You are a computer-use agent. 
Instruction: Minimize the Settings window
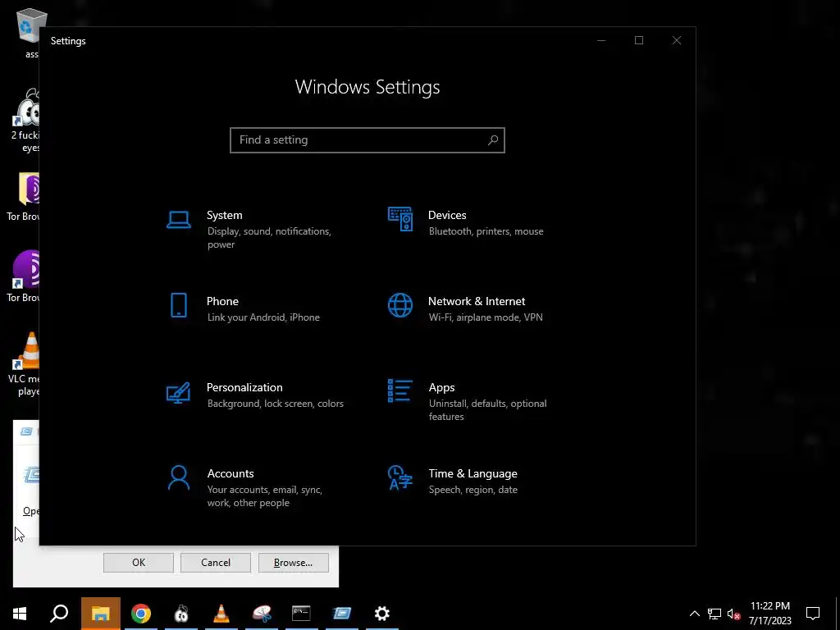point(601,41)
